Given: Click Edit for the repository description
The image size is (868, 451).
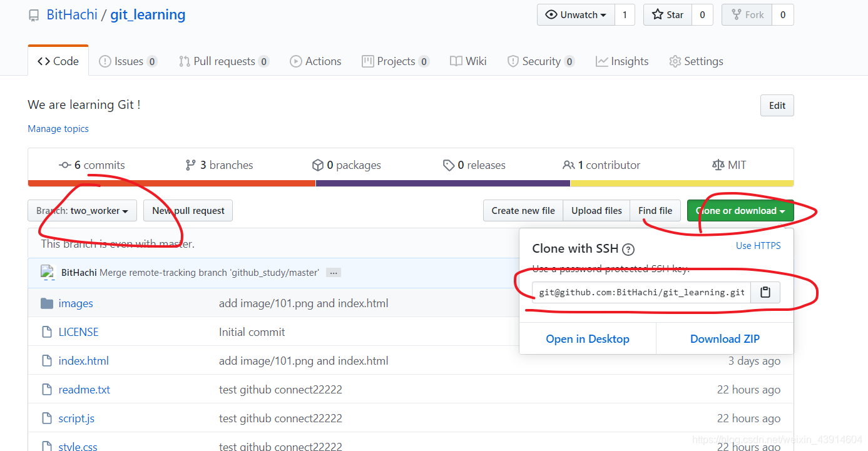Looking at the screenshot, I should (x=777, y=106).
